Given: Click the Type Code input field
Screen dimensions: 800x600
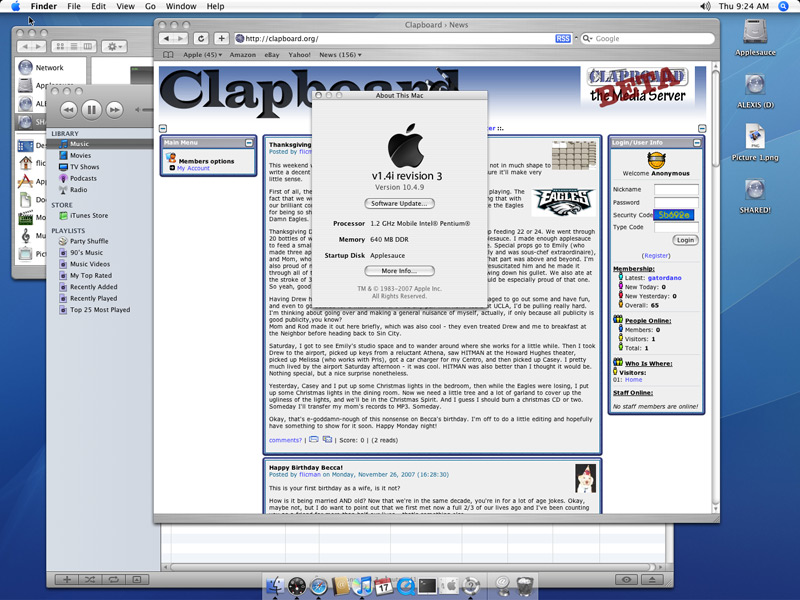Looking at the screenshot, I should point(676,227).
